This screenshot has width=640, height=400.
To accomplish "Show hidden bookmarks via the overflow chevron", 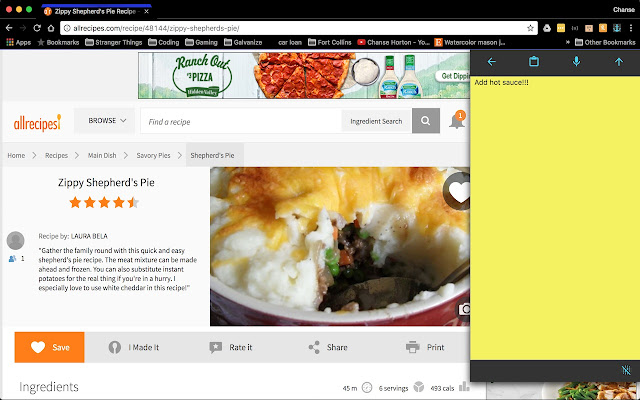I will (567, 42).
